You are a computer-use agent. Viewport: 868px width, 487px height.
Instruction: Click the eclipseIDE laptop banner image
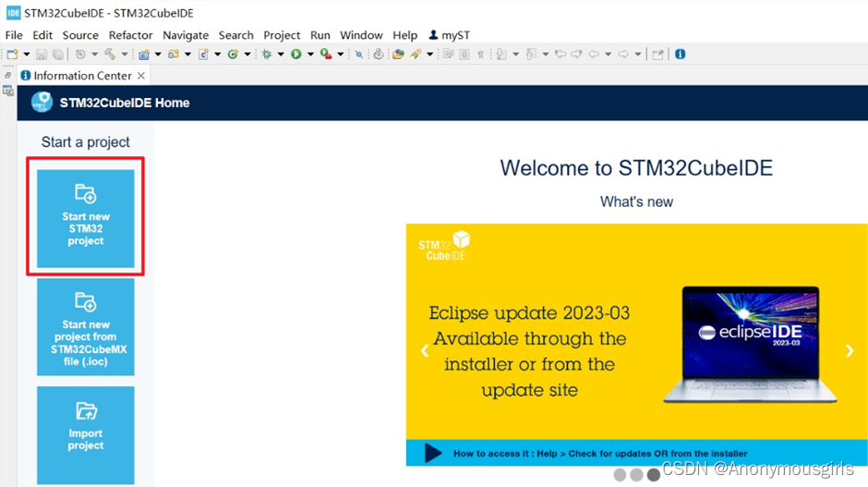click(x=750, y=344)
